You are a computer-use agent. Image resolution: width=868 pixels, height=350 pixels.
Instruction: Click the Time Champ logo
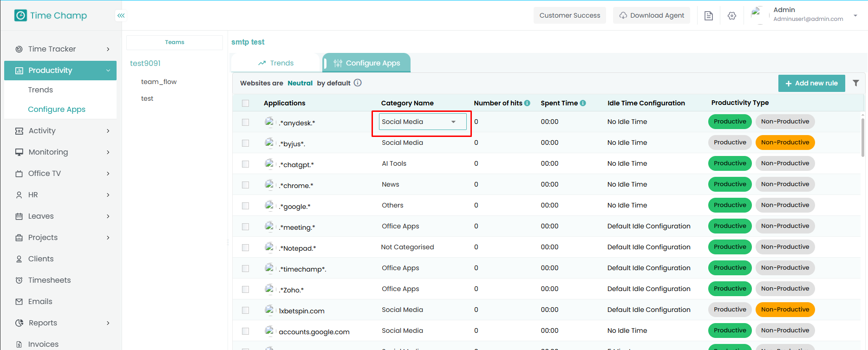[51, 16]
